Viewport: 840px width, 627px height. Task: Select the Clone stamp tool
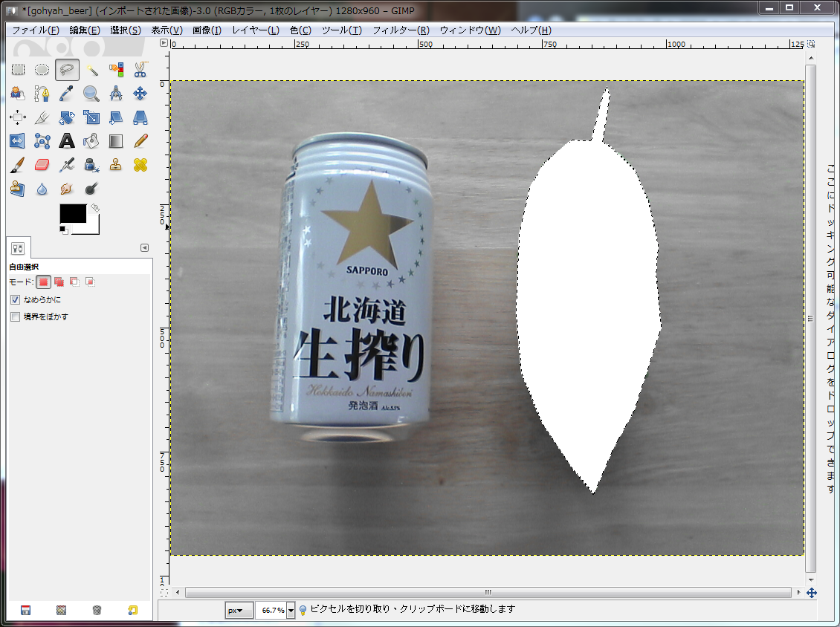pos(116,165)
